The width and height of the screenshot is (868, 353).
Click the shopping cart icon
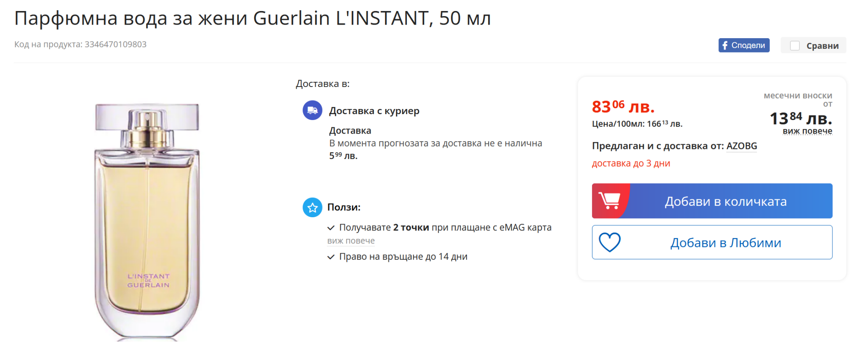[x=609, y=201]
